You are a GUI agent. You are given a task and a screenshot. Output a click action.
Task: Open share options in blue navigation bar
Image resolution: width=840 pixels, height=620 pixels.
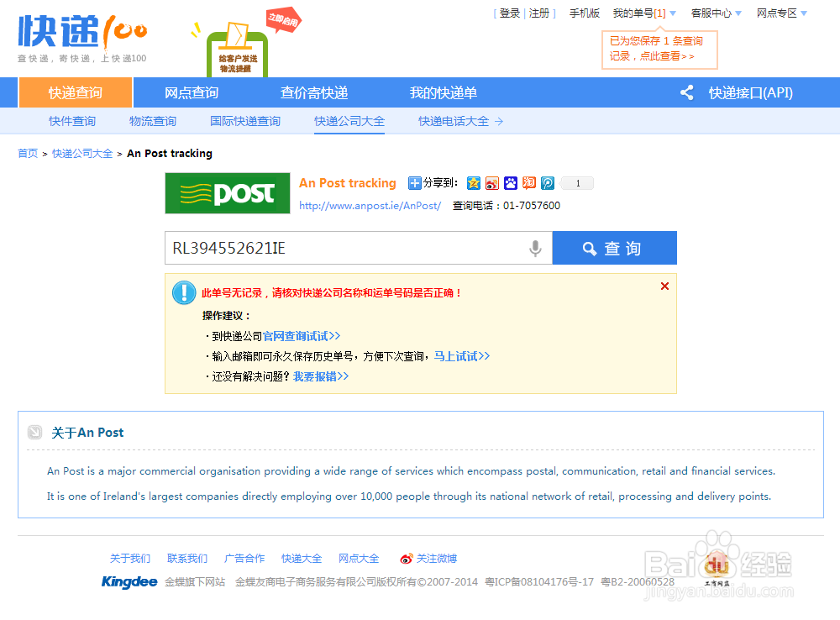pyautogui.click(x=686, y=92)
